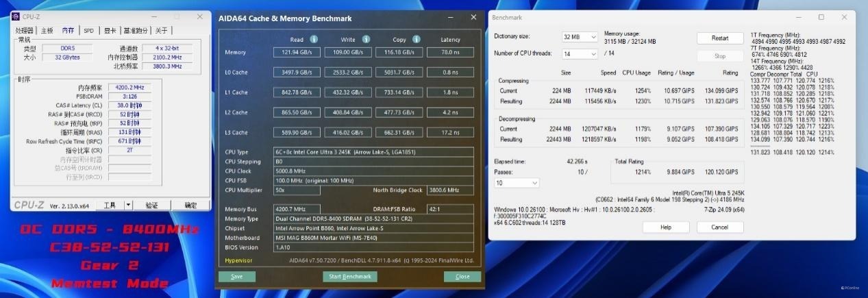Click BIOS Version field 1.A10
Image resolution: width=868 pixels, height=298 pixels.
(x=373, y=247)
